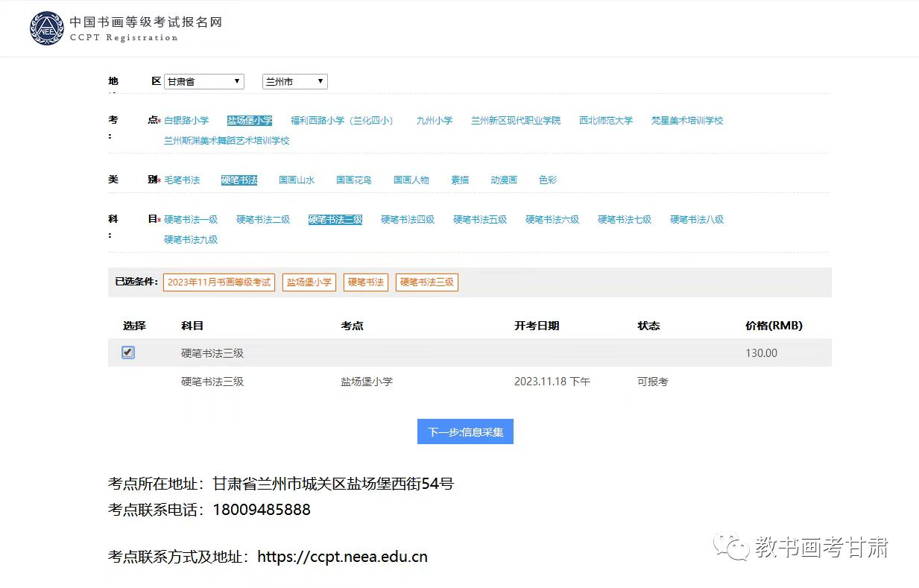Select the 国画山水 category
This screenshot has height=588, width=919.
point(297,180)
